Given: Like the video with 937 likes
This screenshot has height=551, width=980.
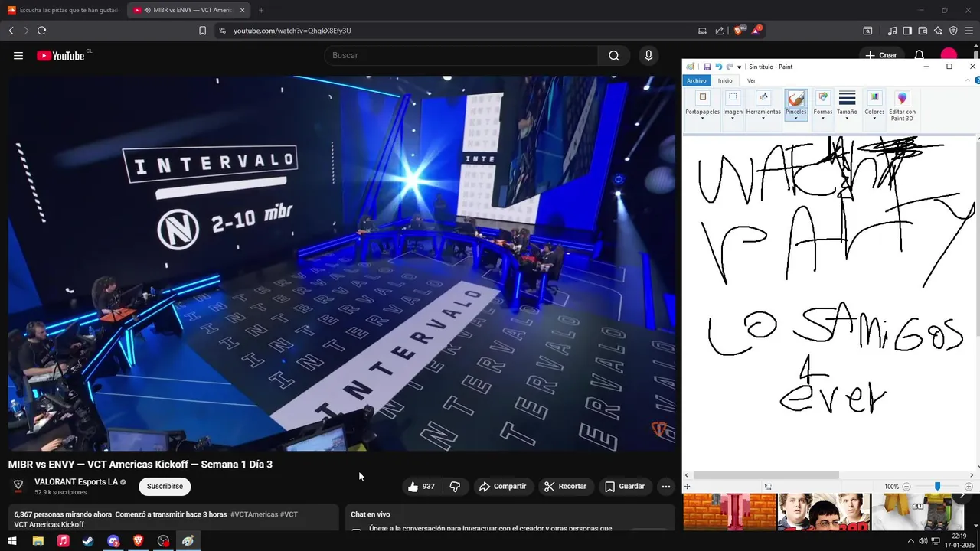Looking at the screenshot, I should pyautogui.click(x=421, y=487).
